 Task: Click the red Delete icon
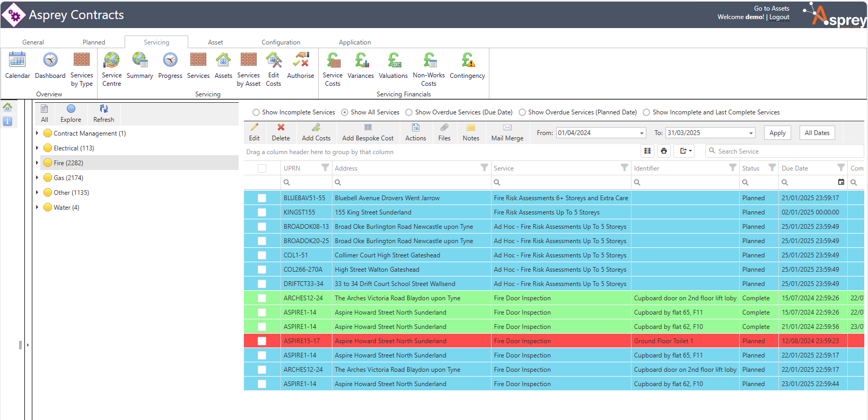280,128
